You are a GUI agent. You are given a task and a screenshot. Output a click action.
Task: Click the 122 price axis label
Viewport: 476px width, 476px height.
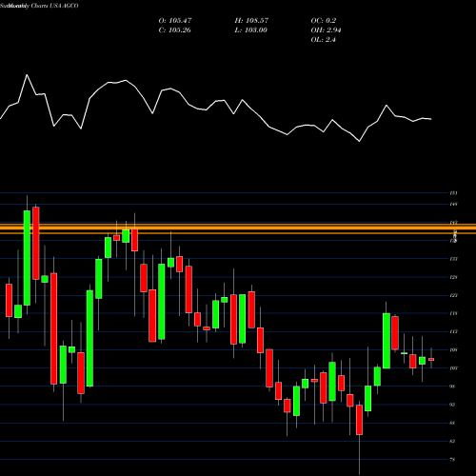[453, 295]
